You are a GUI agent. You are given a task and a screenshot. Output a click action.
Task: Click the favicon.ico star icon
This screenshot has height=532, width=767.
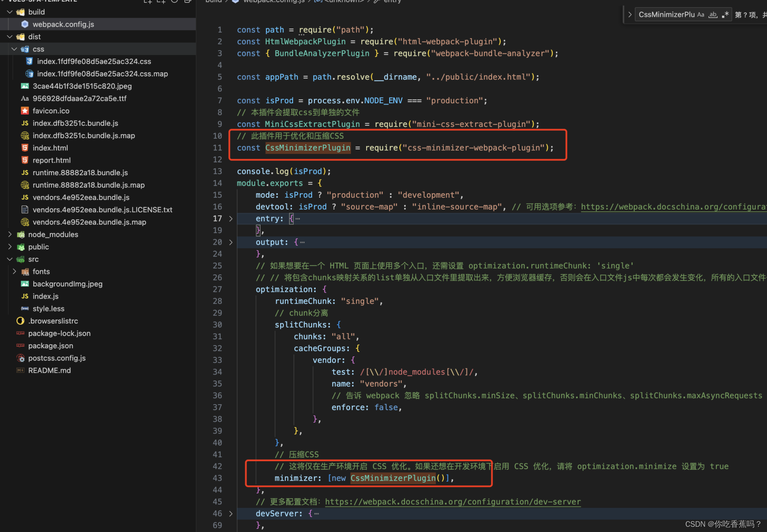point(25,111)
